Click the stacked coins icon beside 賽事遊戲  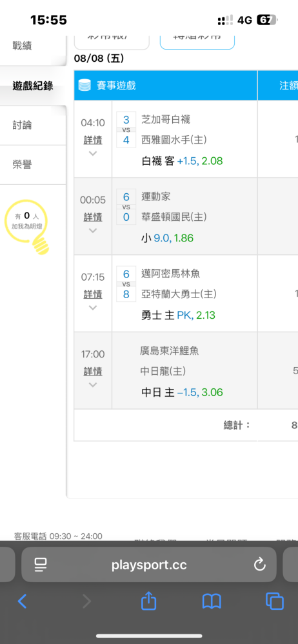click(84, 86)
